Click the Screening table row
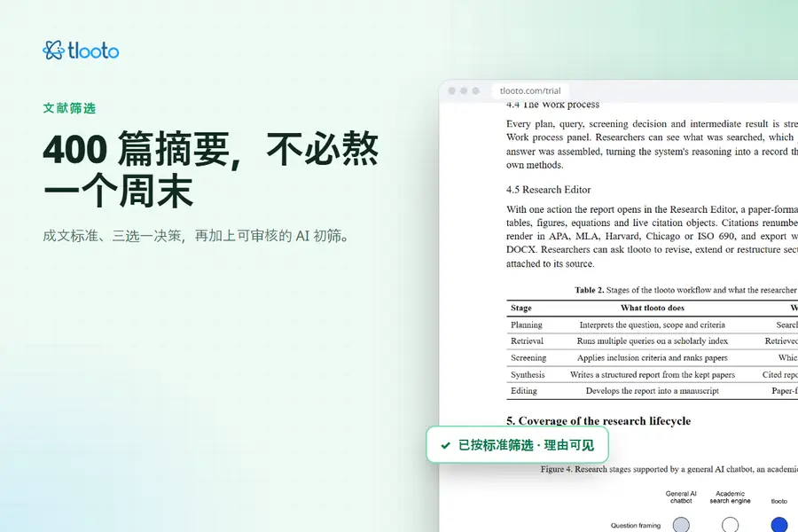The width and height of the screenshot is (798, 532). pyautogui.click(x=652, y=358)
